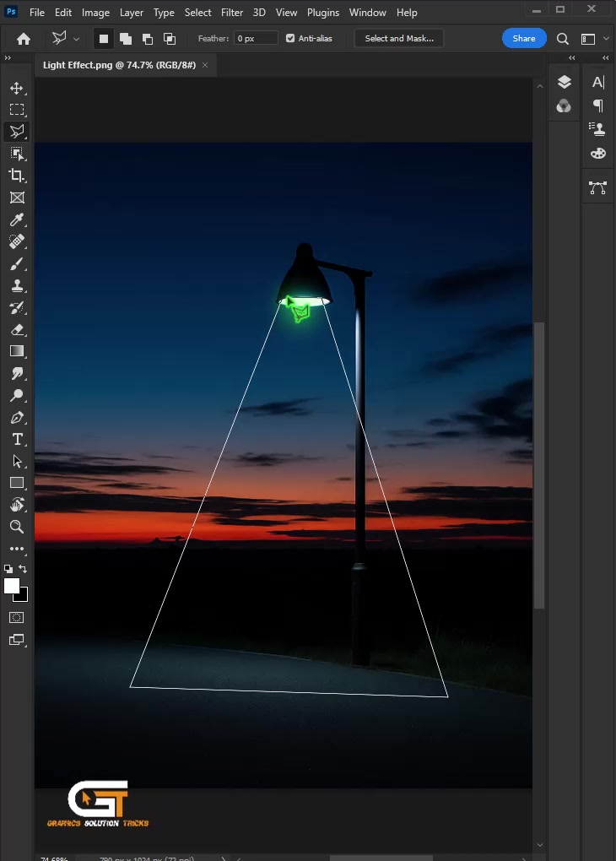
Task: Go to Photoshop Home screen
Action: pos(24,39)
